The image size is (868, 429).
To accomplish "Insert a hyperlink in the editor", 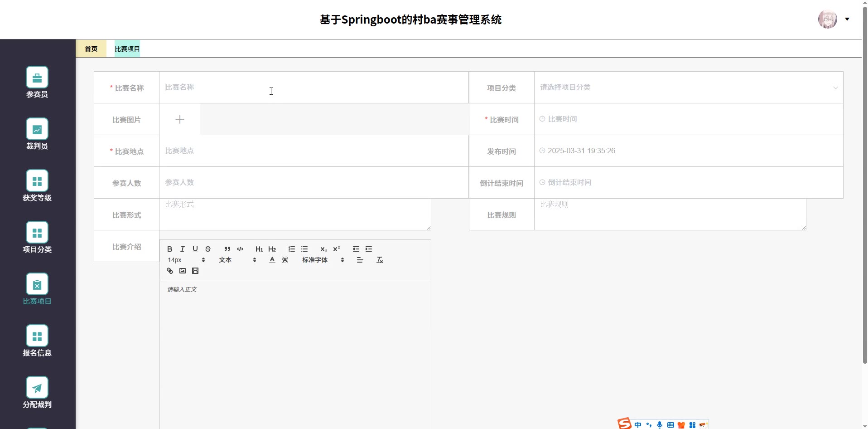I will point(170,271).
